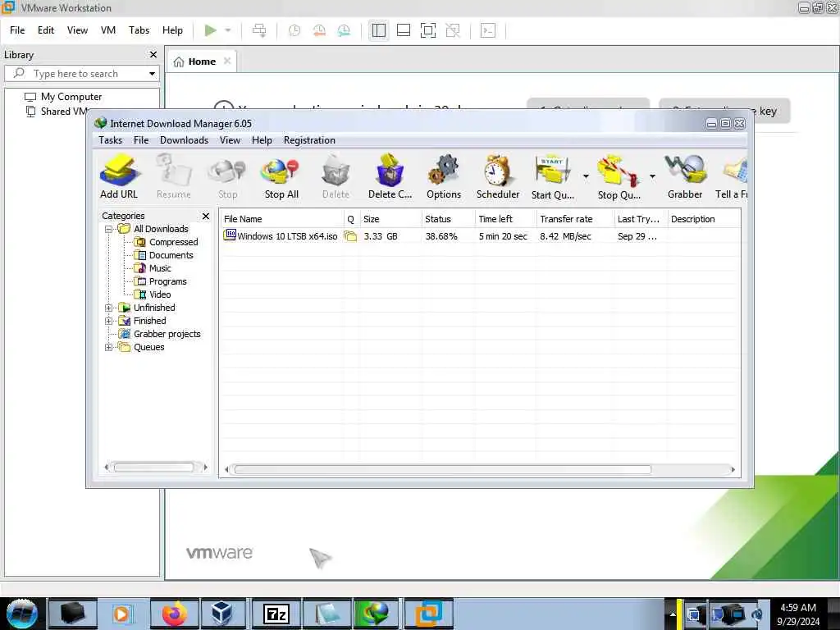This screenshot has height=630, width=840.
Task: Toggle VMware thumbnail bar icon
Action: 404,30
